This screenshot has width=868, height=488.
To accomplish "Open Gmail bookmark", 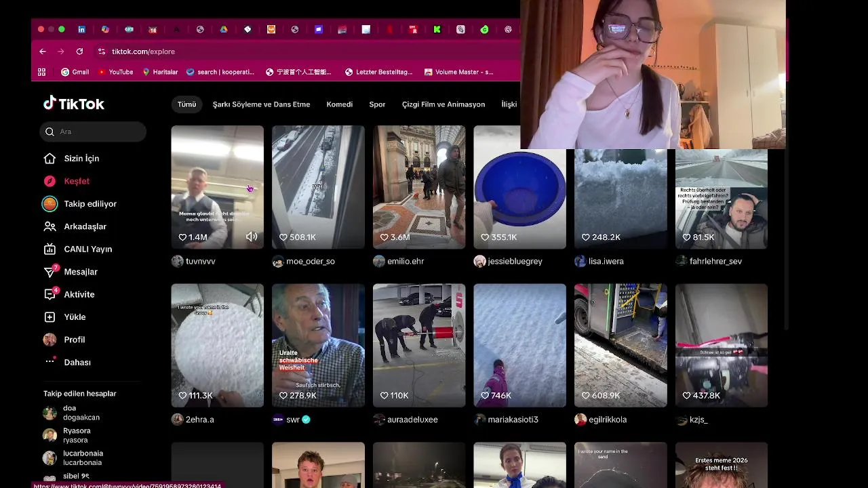I will 75,72.
